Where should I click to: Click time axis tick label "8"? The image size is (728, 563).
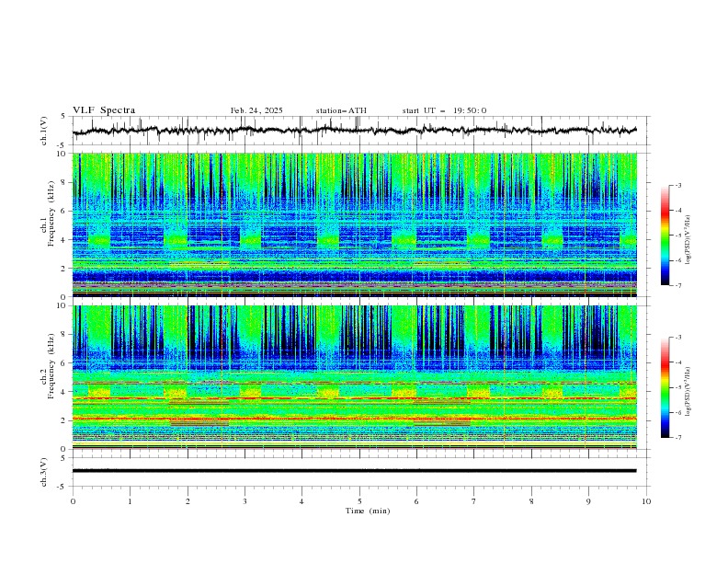click(x=531, y=501)
